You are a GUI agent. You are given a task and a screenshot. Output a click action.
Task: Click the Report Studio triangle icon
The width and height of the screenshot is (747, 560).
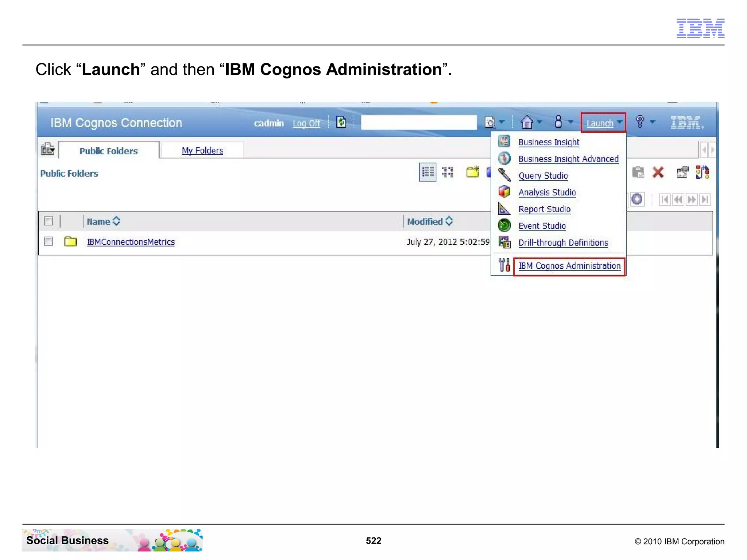(504, 208)
